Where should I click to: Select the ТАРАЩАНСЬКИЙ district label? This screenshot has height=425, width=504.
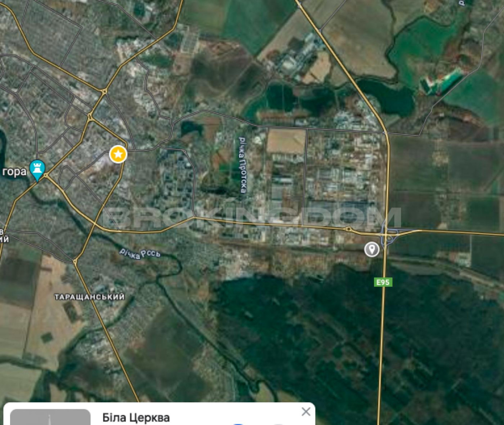[89, 297]
